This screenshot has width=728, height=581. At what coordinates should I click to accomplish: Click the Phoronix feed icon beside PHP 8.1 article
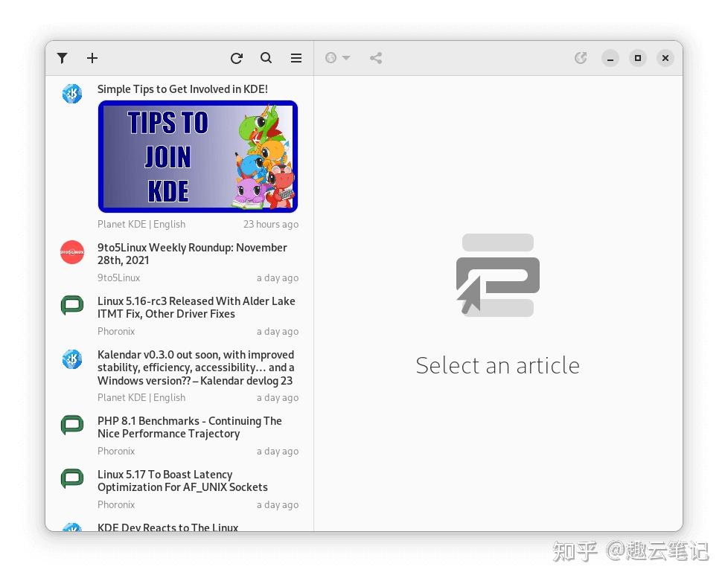coord(71,425)
